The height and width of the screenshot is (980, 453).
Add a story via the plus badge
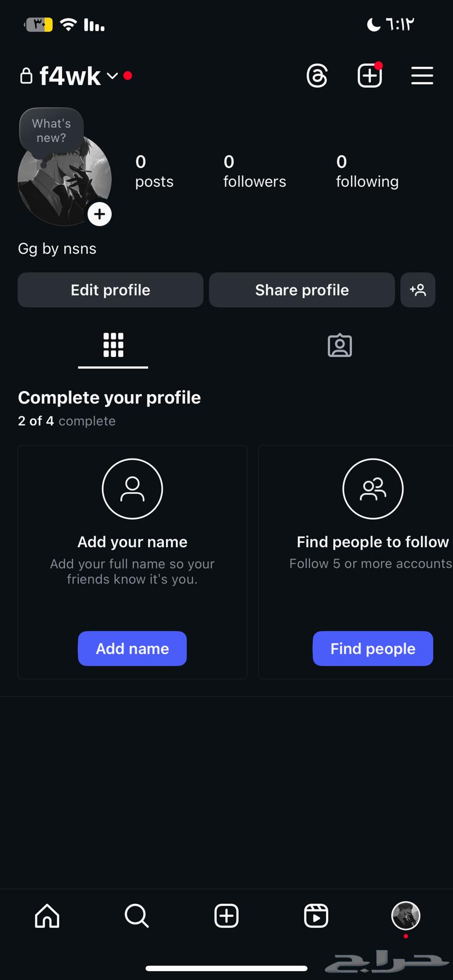click(x=100, y=214)
